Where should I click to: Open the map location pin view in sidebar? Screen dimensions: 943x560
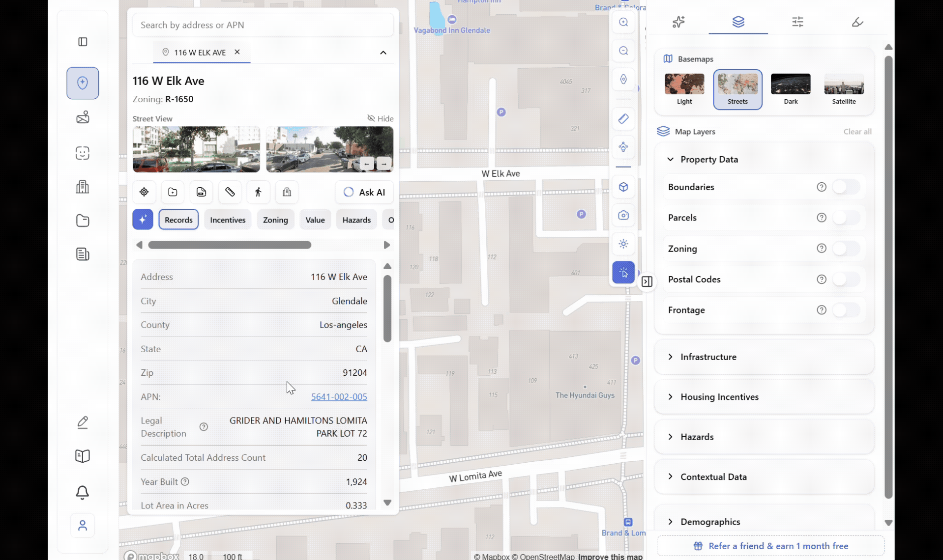(x=83, y=83)
